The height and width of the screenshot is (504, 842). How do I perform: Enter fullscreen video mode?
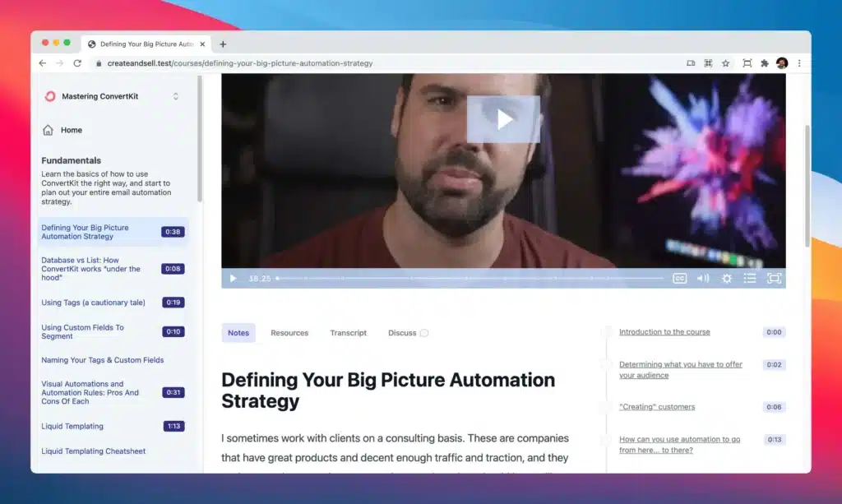click(774, 279)
